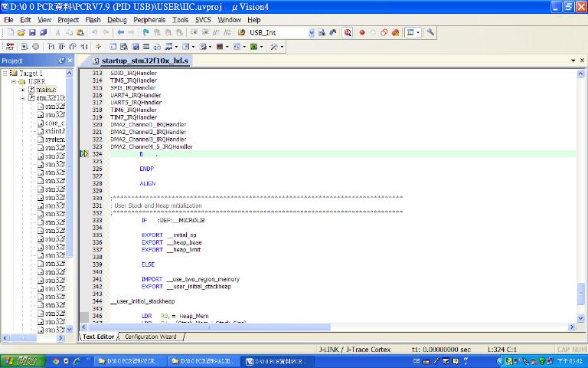The height and width of the screenshot is (368, 588).
Task: Click the ENDP keyword on line 326
Action: (147, 169)
